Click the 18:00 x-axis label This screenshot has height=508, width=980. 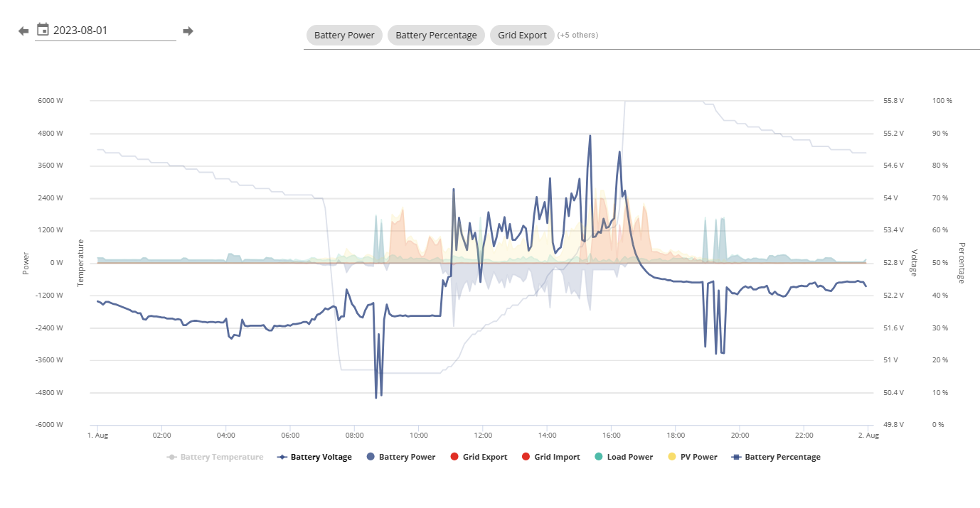[x=676, y=435]
